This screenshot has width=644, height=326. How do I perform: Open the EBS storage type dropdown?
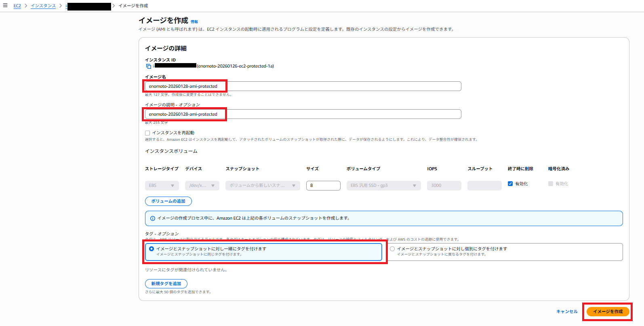click(x=162, y=186)
